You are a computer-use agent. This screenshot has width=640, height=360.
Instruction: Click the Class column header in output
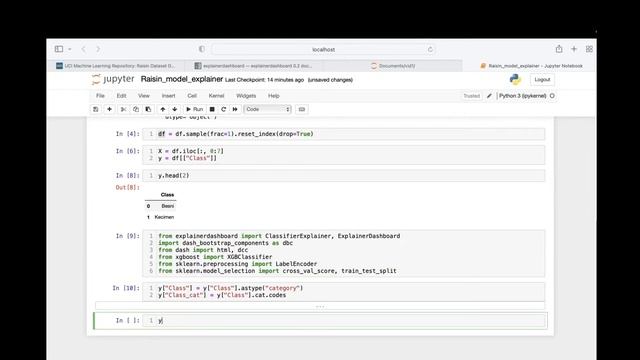(167, 195)
